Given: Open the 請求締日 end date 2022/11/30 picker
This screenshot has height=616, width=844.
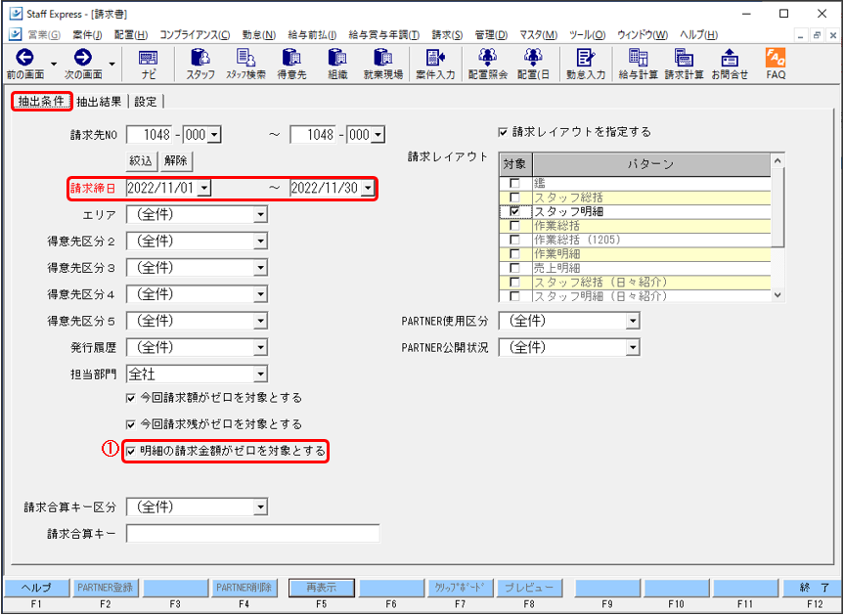Looking at the screenshot, I should [368, 189].
